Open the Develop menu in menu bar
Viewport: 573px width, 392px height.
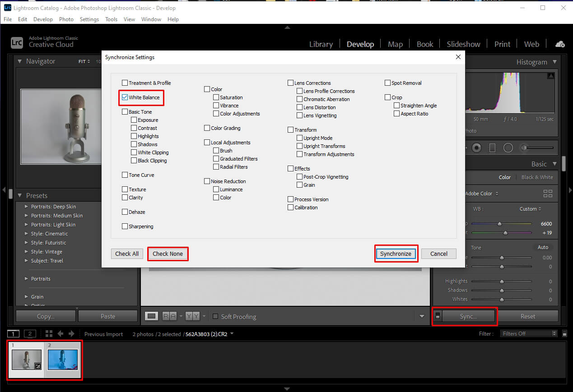click(43, 19)
